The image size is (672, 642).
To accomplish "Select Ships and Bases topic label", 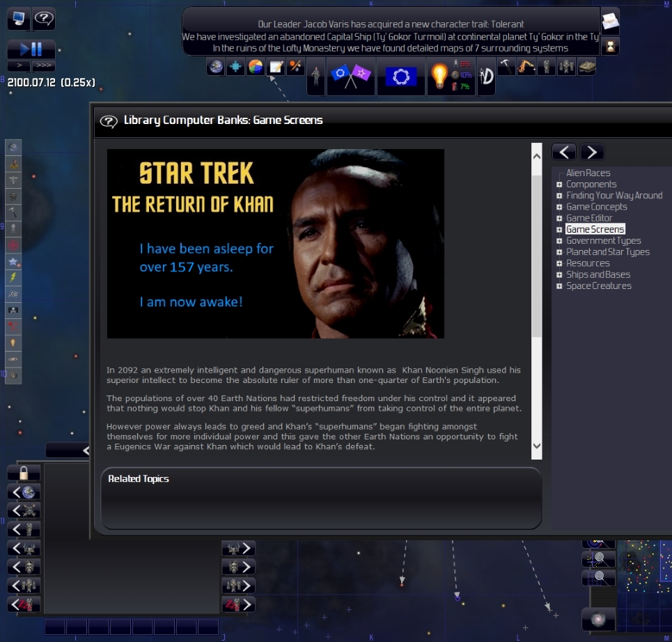I will (598, 274).
